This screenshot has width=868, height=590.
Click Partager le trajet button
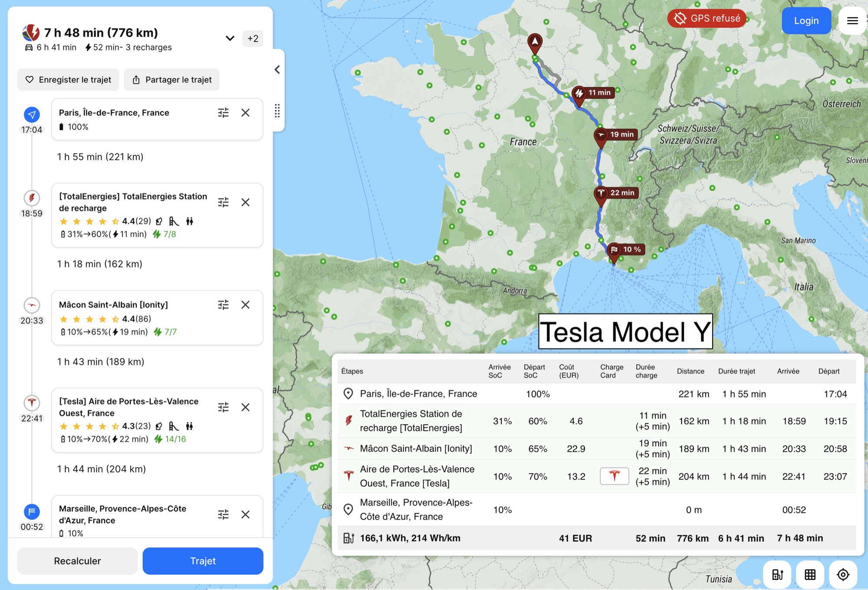pyautogui.click(x=171, y=80)
